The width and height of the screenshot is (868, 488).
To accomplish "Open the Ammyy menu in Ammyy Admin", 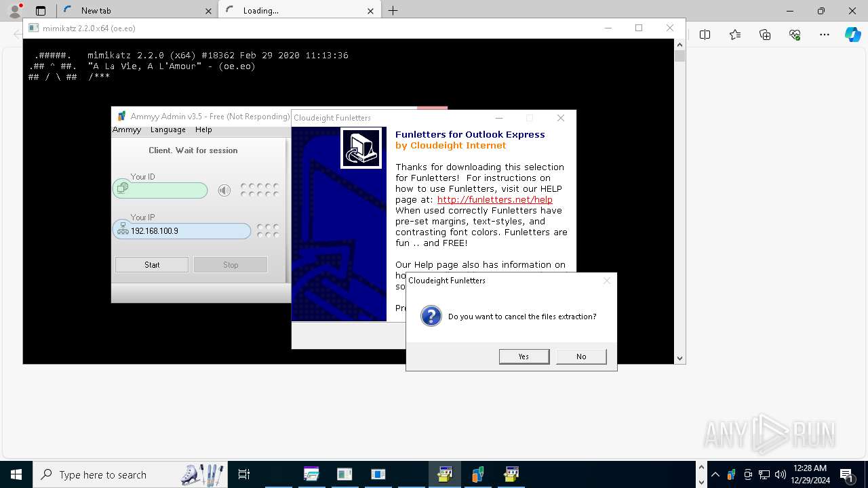I will point(127,129).
